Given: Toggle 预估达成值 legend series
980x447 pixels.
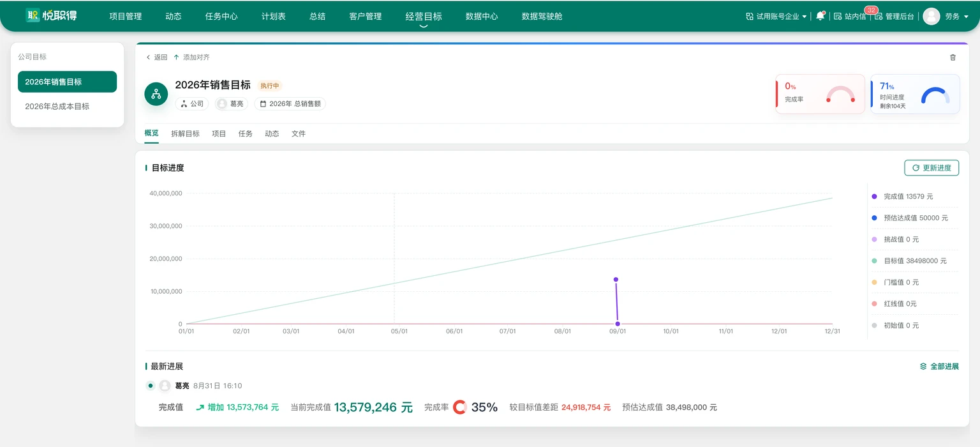Looking at the screenshot, I should click(909, 218).
